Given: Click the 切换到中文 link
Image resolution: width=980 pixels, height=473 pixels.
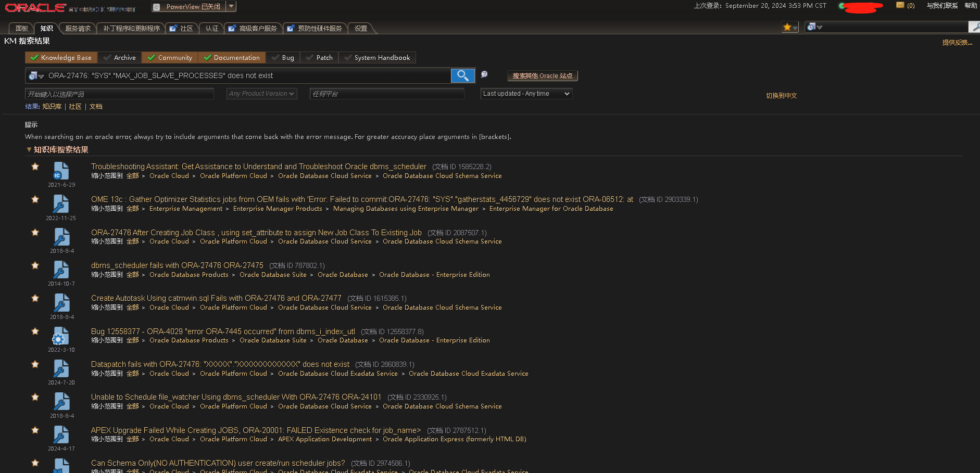Looking at the screenshot, I should point(781,96).
